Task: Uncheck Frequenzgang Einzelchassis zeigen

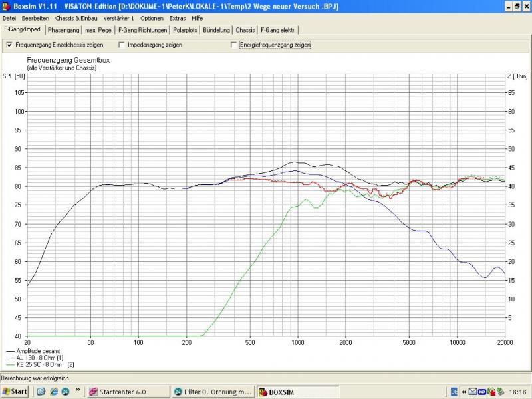Action: click(9, 45)
